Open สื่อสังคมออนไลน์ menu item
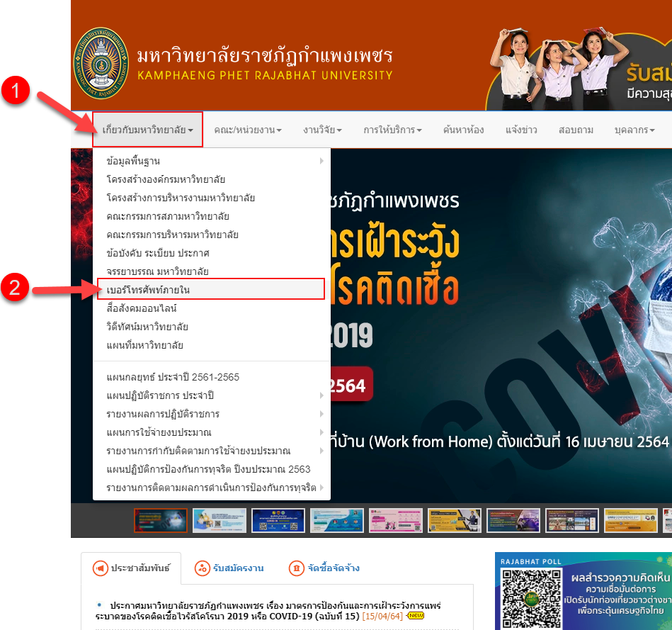The width and height of the screenshot is (672, 630). 212,308
